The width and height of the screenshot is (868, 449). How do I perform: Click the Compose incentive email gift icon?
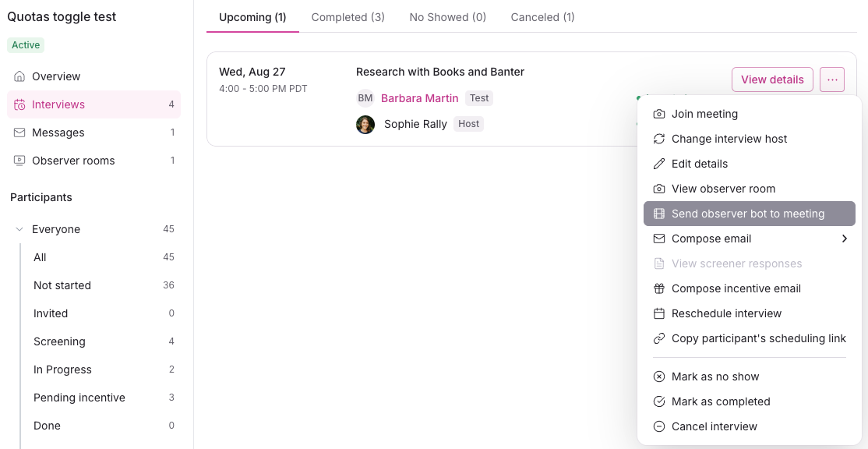coord(659,288)
